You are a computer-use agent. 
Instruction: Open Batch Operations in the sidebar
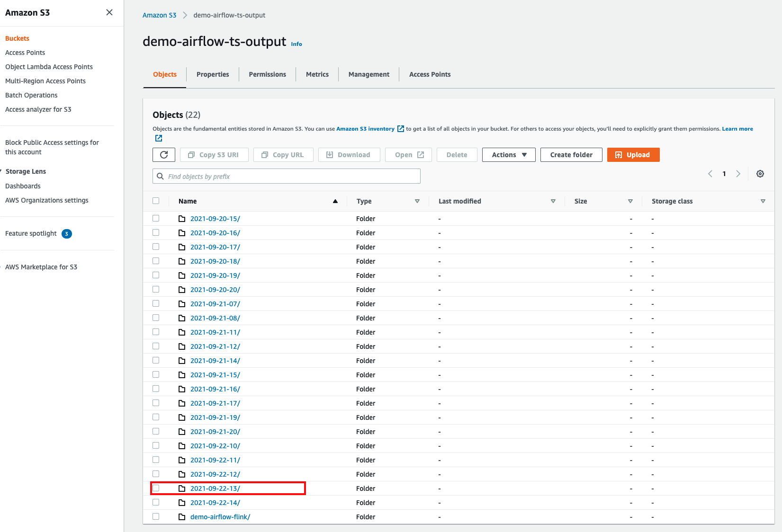[x=31, y=95]
